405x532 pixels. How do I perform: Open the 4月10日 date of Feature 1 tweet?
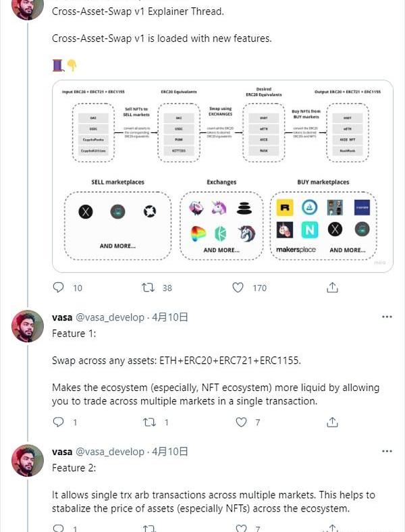(x=170, y=317)
